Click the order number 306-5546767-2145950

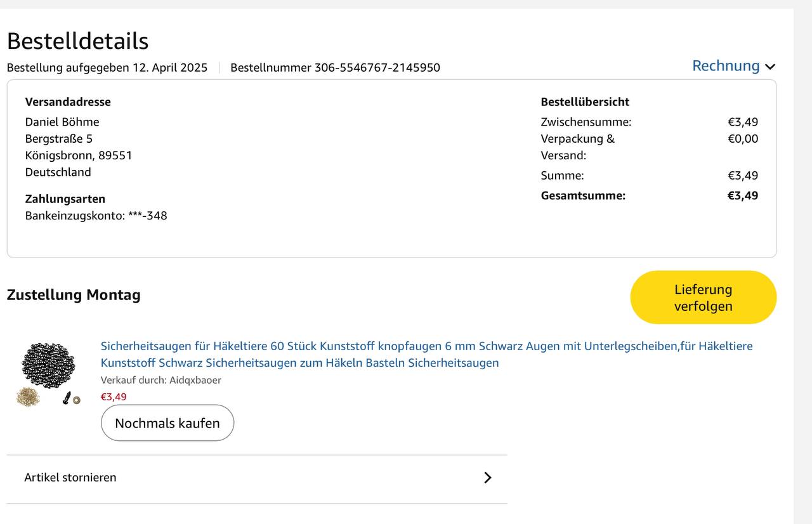pyautogui.click(x=377, y=68)
